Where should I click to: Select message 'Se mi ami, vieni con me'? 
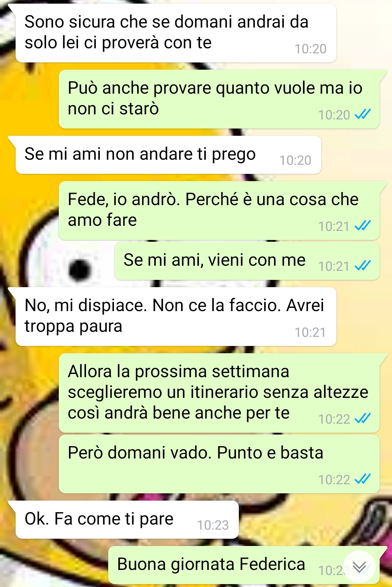click(x=247, y=261)
